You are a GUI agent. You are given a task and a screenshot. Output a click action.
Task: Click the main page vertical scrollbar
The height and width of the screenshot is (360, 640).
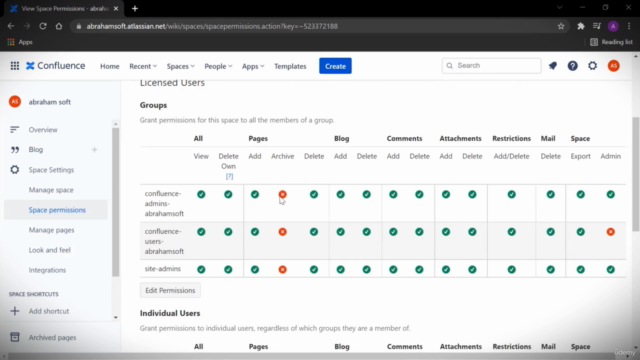636,174
